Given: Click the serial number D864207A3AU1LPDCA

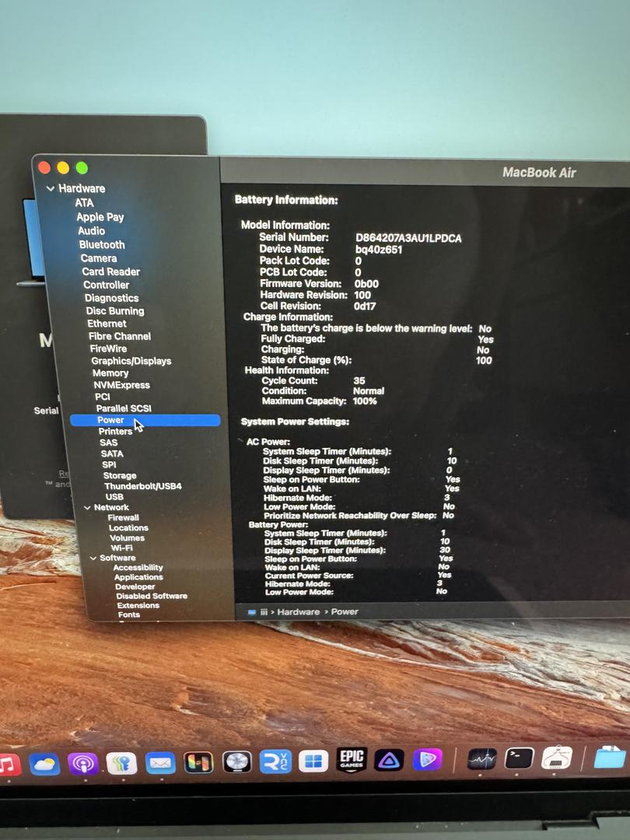Looking at the screenshot, I should coord(408,239).
